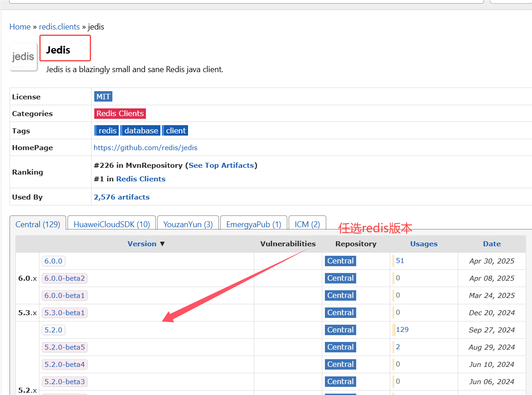The height and width of the screenshot is (395, 532).
Task: Select the 6.0.x version group label
Action: coord(28,278)
